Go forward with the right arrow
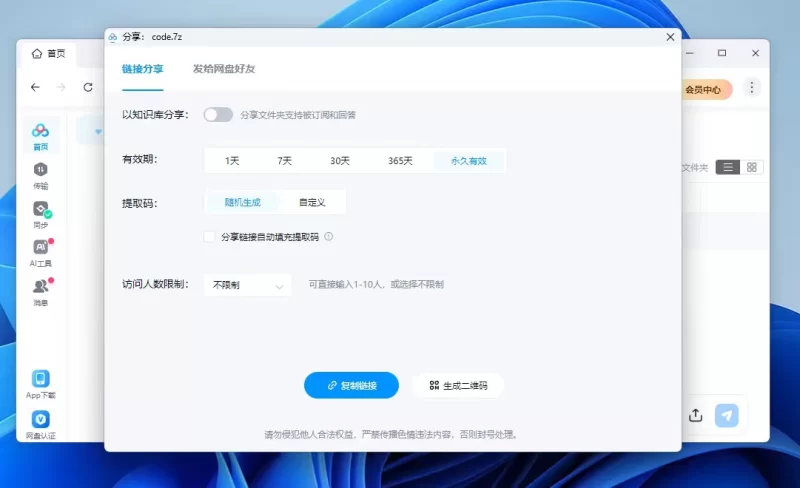Viewport: 800px width, 488px height. pyautogui.click(x=61, y=87)
